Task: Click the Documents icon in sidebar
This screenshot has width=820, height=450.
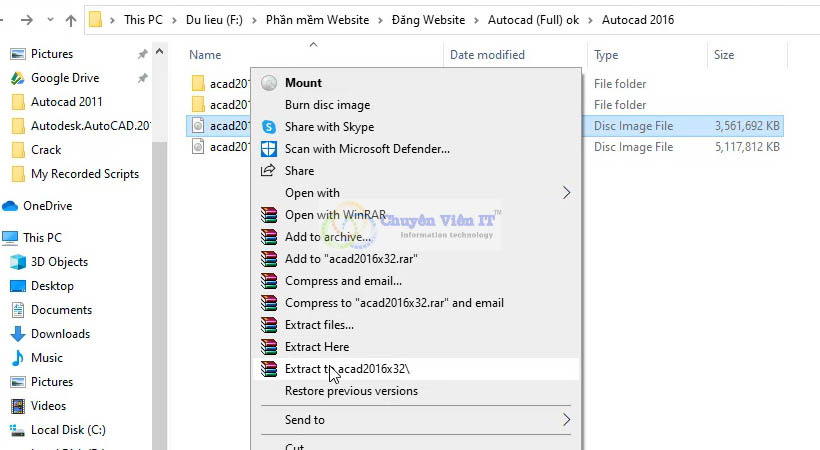Action: 18,310
